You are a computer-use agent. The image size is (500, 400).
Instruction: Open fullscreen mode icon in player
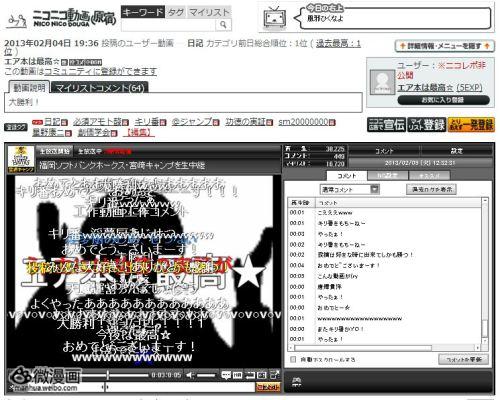(x=275, y=375)
